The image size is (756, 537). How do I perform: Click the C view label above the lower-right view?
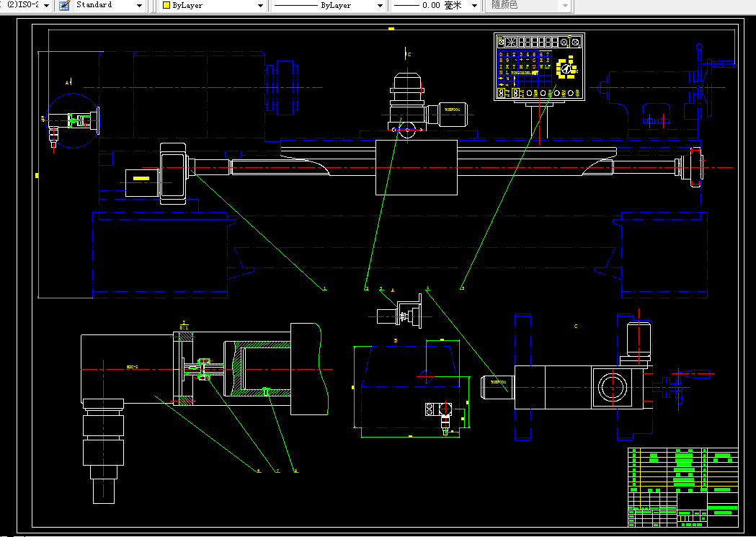(576, 327)
